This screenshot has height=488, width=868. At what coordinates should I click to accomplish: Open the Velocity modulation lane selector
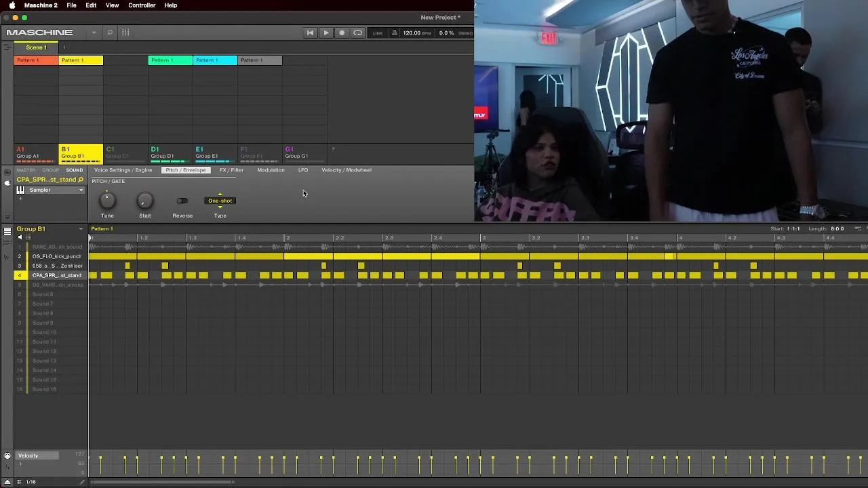[37, 455]
